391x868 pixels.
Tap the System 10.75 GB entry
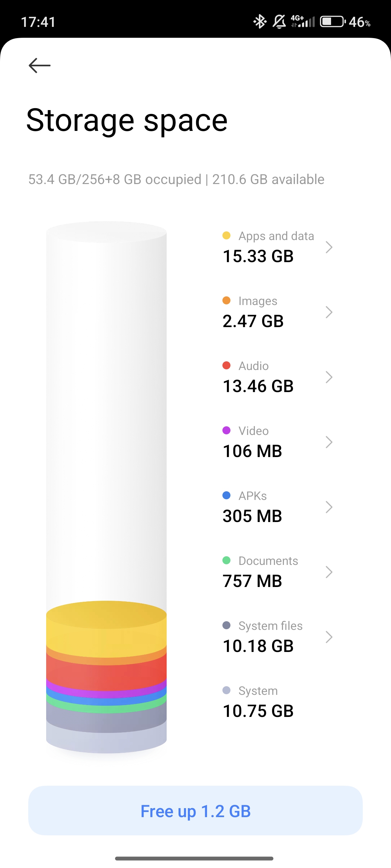click(258, 702)
